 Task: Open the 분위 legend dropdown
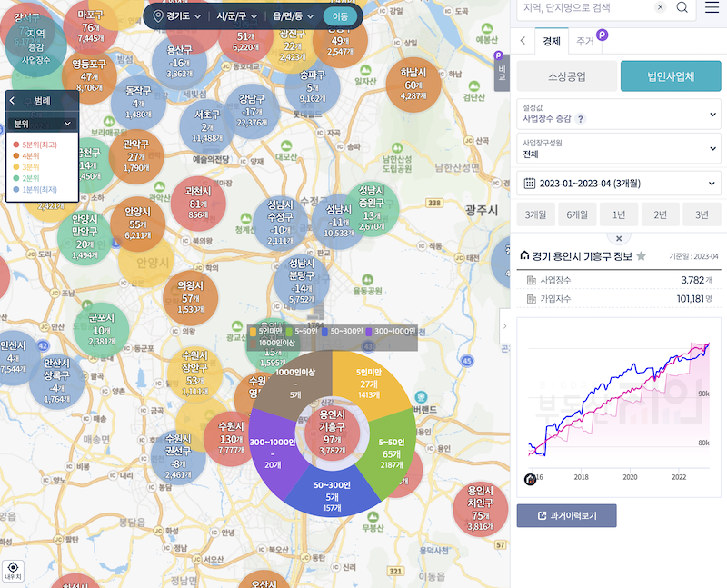coord(42,124)
